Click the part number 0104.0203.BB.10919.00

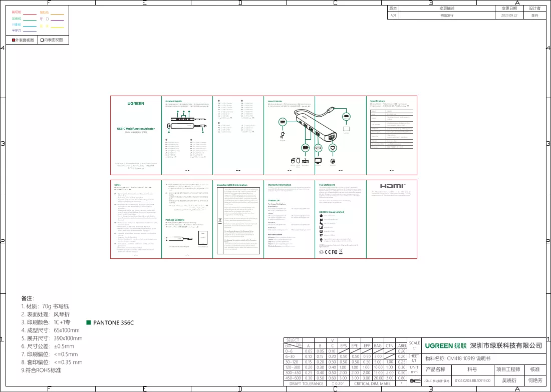[x=473, y=380]
